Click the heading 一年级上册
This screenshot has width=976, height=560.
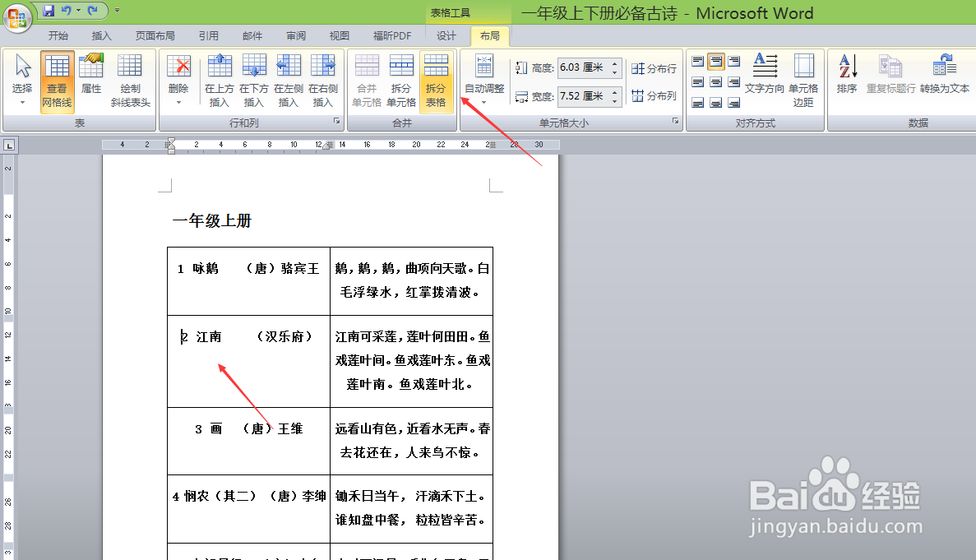[211, 221]
